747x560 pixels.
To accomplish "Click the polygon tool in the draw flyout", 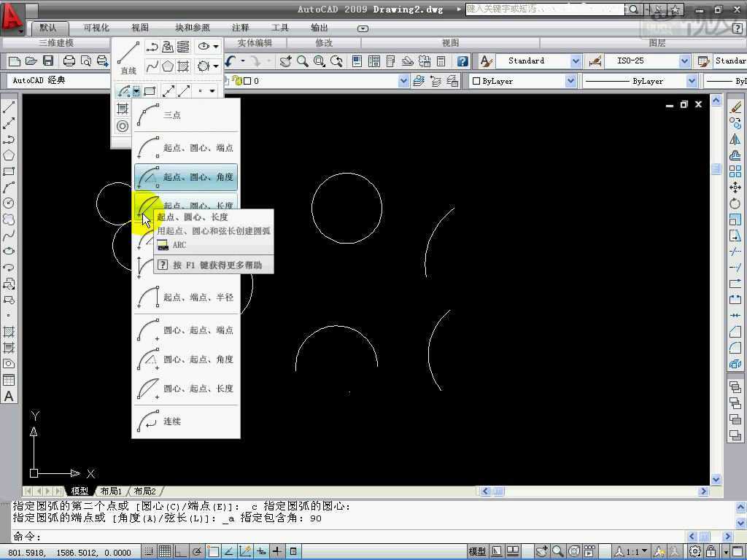I will coord(168,66).
